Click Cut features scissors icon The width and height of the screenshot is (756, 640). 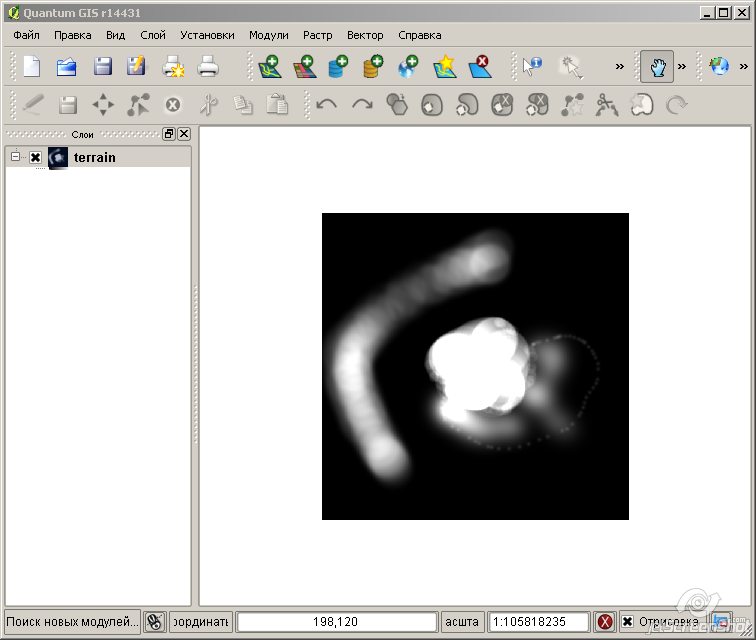coord(208,105)
